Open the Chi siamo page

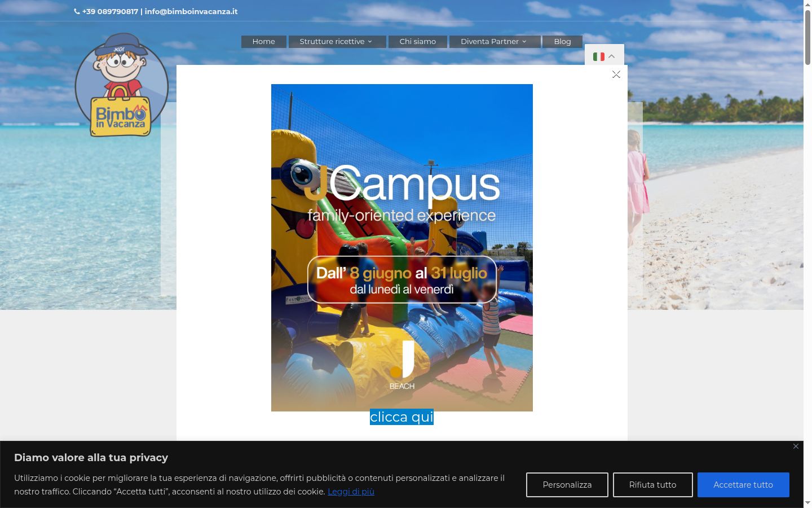[x=417, y=42]
